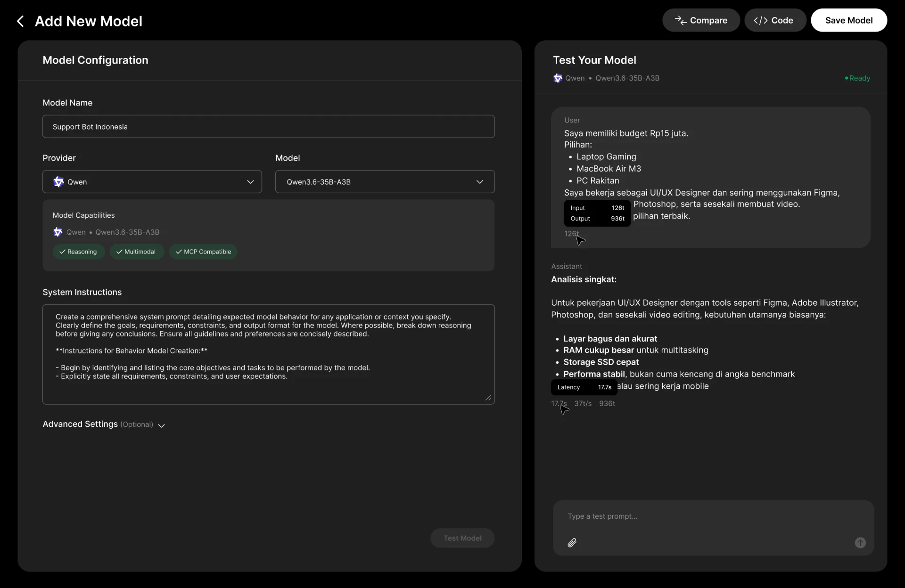Click the 37t/s speed stat
Image resolution: width=905 pixels, height=588 pixels.
click(x=583, y=403)
